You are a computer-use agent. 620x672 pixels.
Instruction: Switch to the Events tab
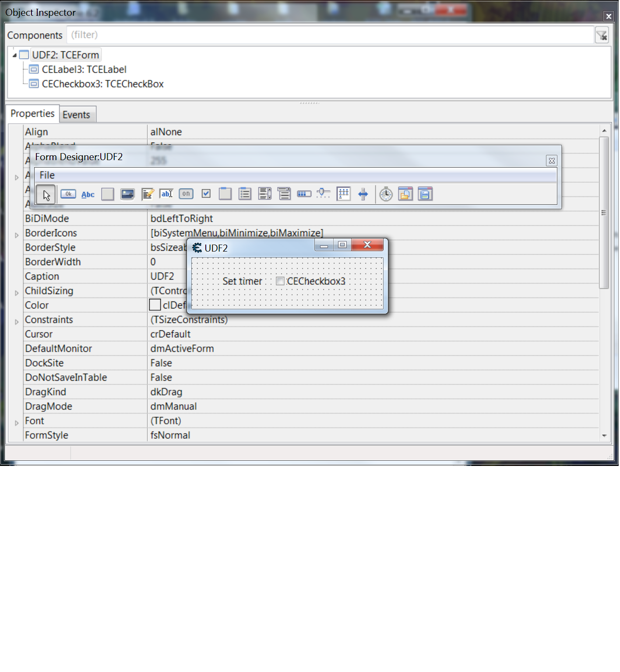point(77,114)
